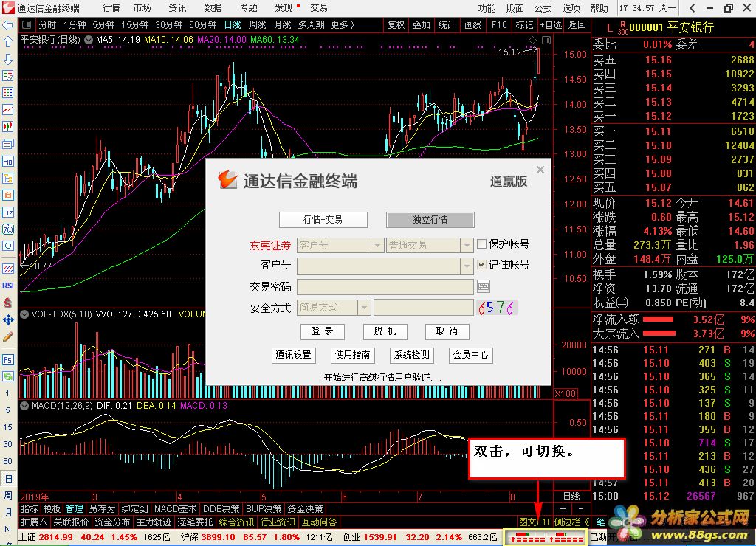Switch to the 月 monthly period in the sidebar
756x546 pixels.
pyautogui.click(x=7, y=512)
